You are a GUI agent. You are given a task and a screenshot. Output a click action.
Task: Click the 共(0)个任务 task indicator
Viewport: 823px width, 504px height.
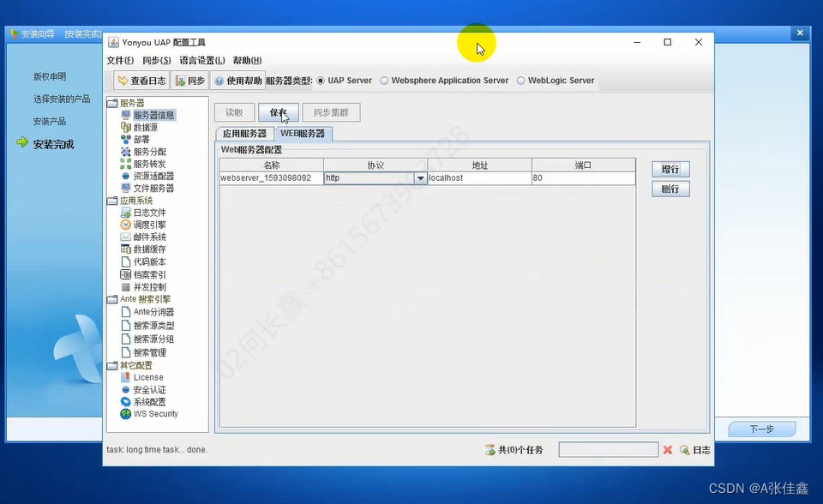pyautogui.click(x=514, y=450)
